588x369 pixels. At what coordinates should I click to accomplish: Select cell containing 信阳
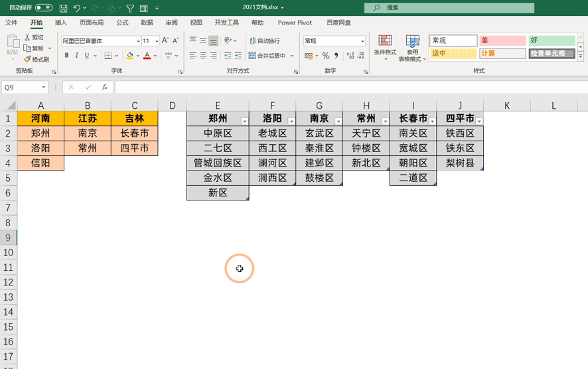coord(40,163)
